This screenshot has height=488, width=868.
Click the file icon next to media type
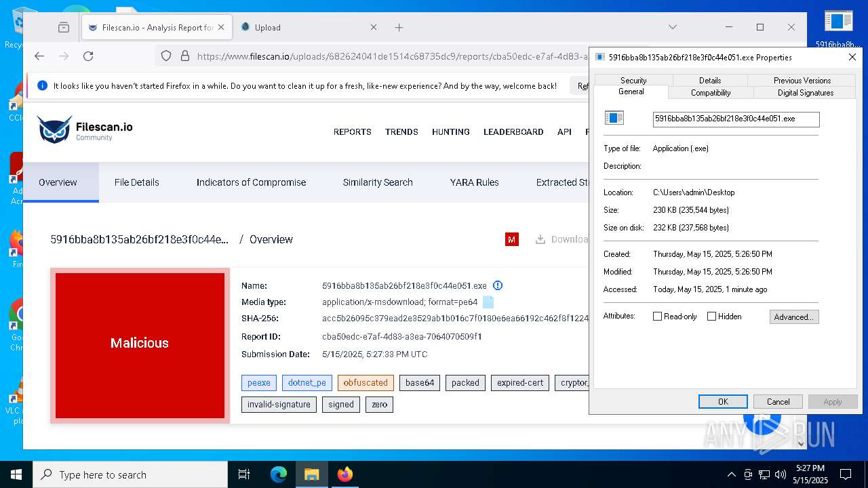(x=488, y=302)
